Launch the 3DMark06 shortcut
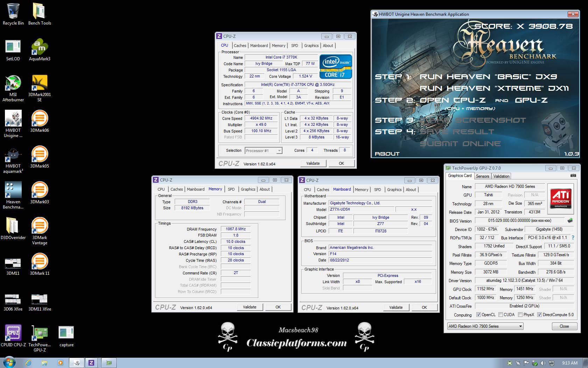The width and height of the screenshot is (588, 368). pyautogui.click(x=40, y=121)
